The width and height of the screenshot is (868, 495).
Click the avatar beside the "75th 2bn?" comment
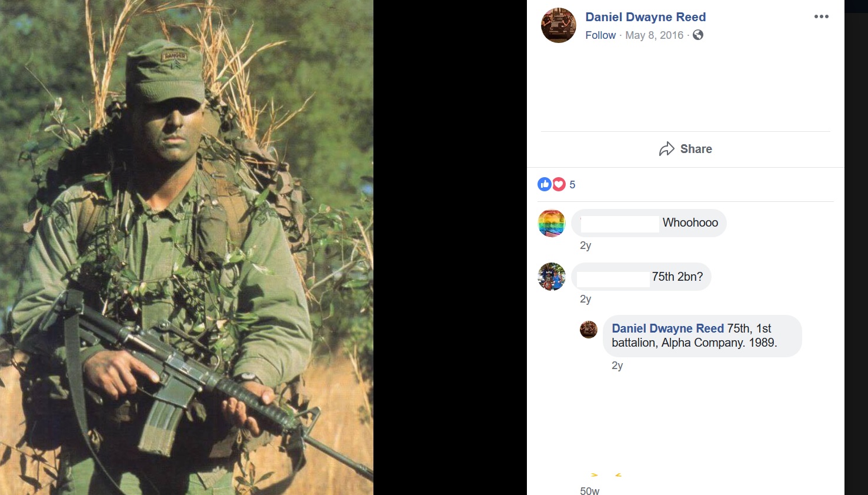click(x=552, y=277)
